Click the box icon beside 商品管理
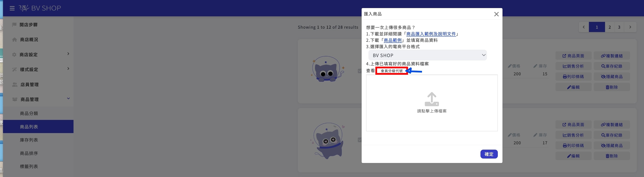This screenshot has height=177, width=644. [x=15, y=99]
